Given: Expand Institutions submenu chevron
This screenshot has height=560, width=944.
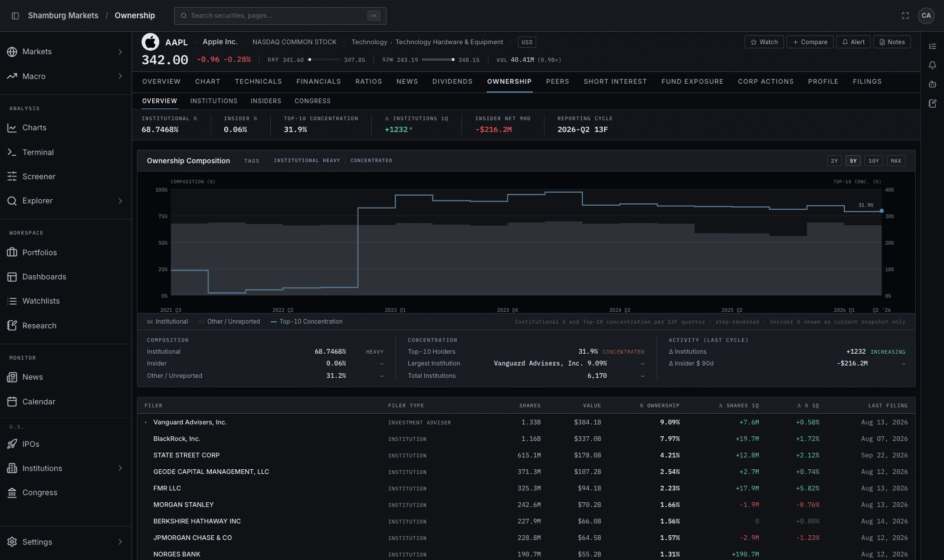Looking at the screenshot, I should pyautogui.click(x=120, y=469).
